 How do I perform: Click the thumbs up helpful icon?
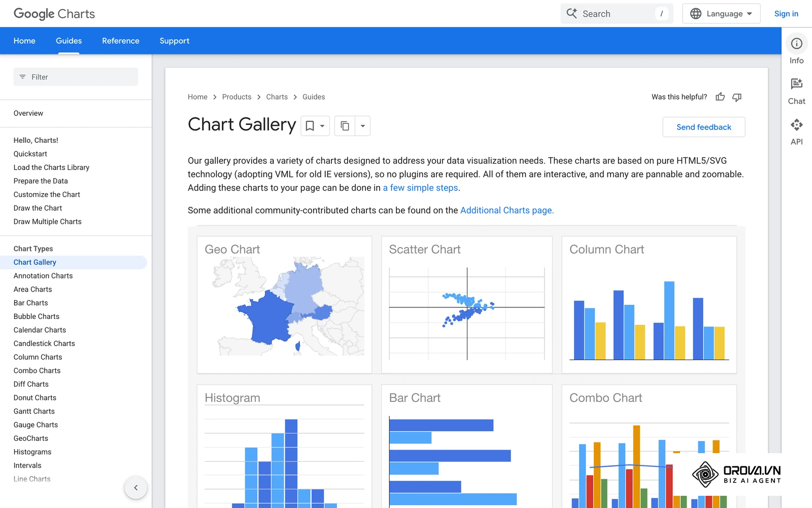(x=720, y=97)
